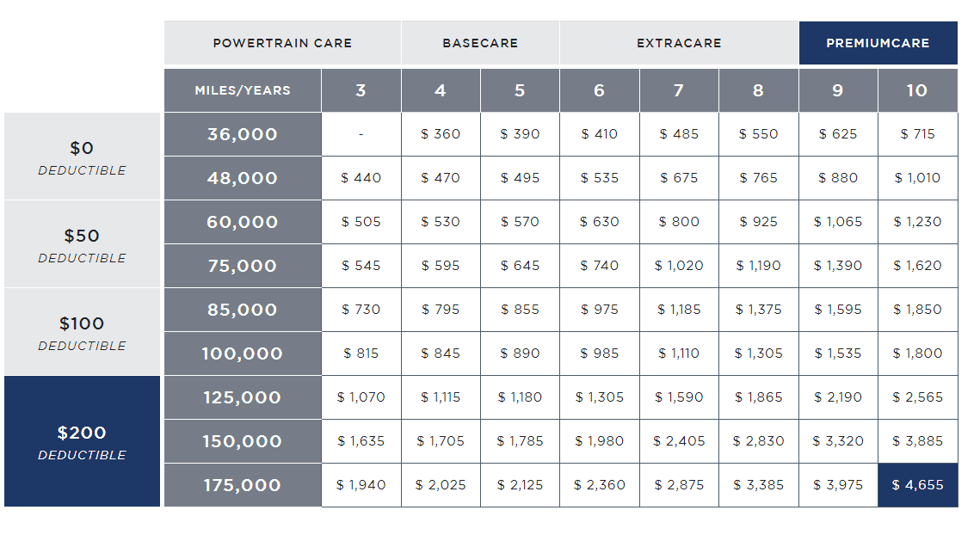Click the $3,975 price cell

coord(838,485)
